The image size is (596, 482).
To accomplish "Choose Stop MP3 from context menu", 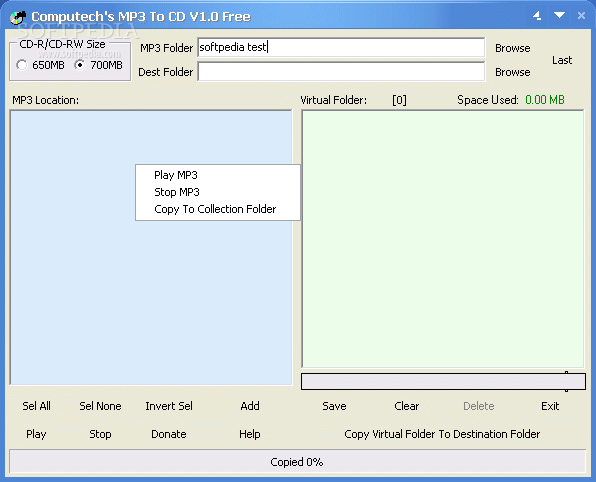I will (218, 192).
